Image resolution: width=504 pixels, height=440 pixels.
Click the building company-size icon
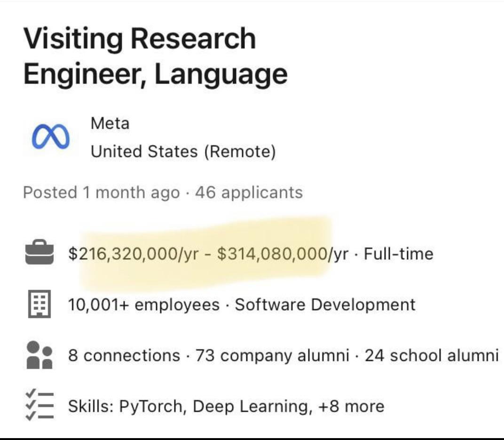(x=39, y=304)
